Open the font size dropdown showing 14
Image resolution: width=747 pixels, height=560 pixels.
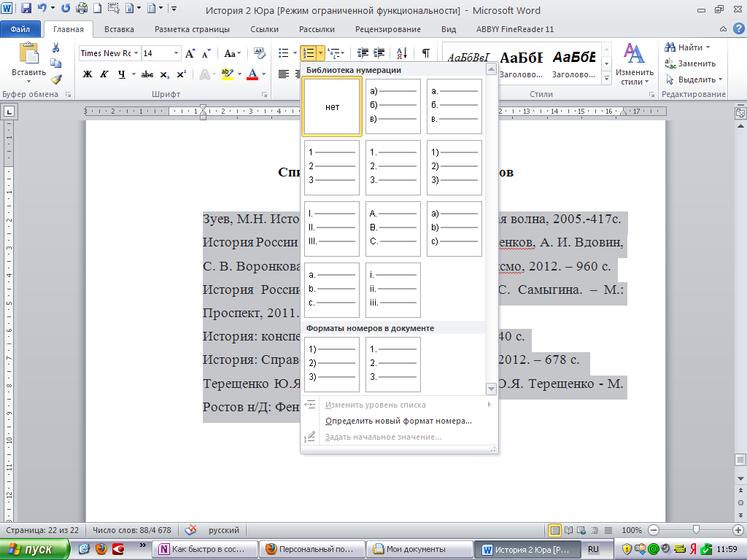point(176,53)
